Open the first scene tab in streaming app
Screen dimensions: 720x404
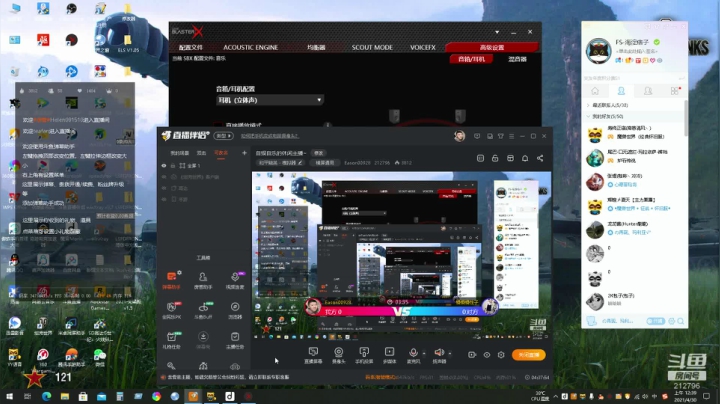(180, 153)
